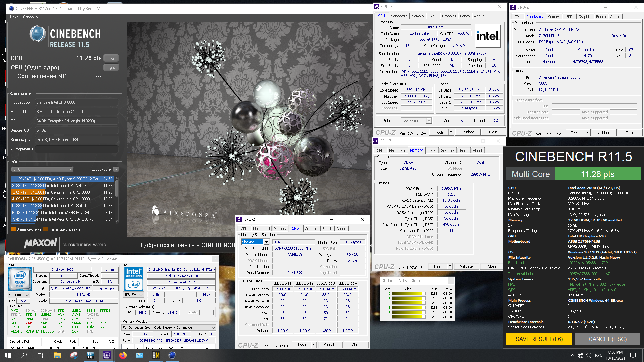Viewport: 644px width, 362px height.
Task: Launch Firefox from taskbar
Action: [123, 355]
